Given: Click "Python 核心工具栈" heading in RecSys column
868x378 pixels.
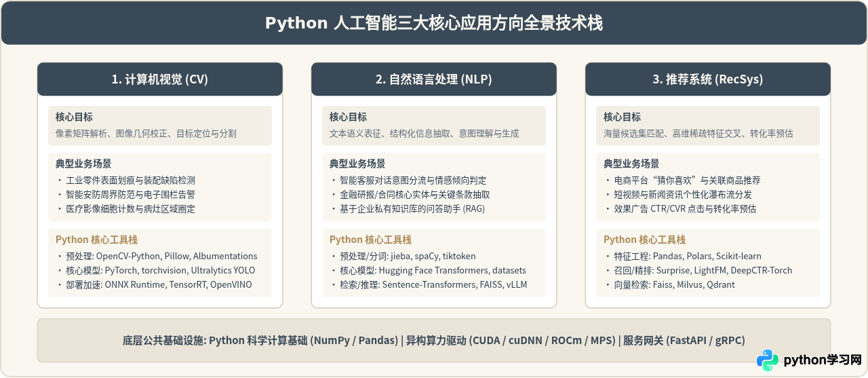Looking at the screenshot, I should 644,240.
